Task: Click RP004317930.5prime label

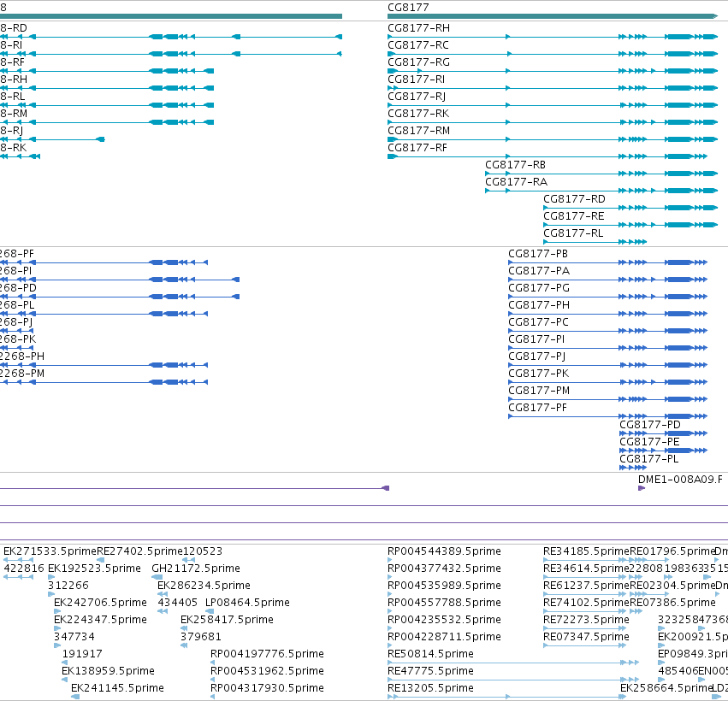Action: pos(267,688)
